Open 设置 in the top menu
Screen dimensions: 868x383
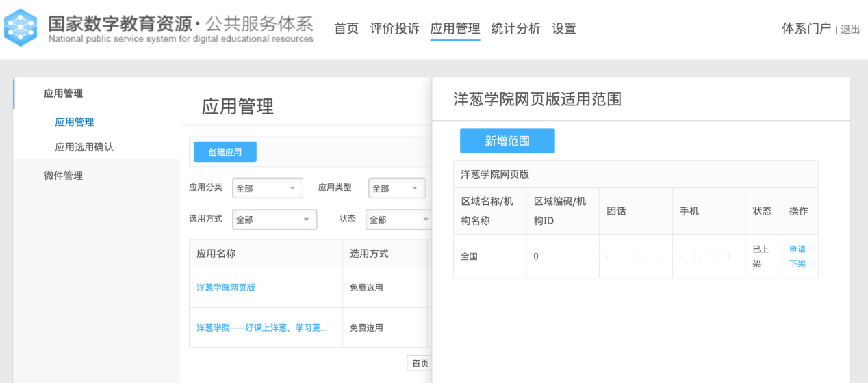pos(563,29)
